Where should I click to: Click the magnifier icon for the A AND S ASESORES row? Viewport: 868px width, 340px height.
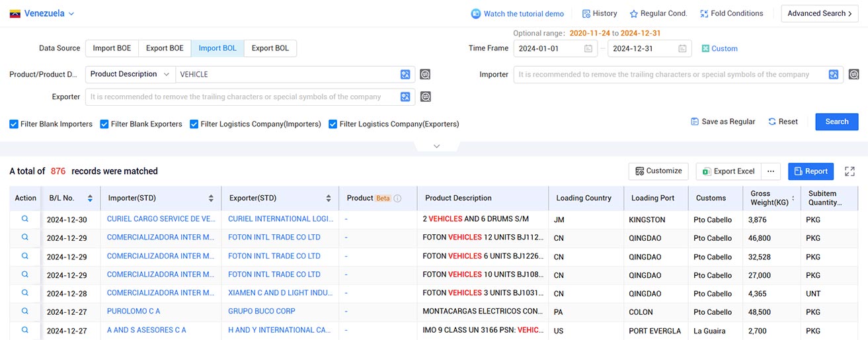[25, 330]
